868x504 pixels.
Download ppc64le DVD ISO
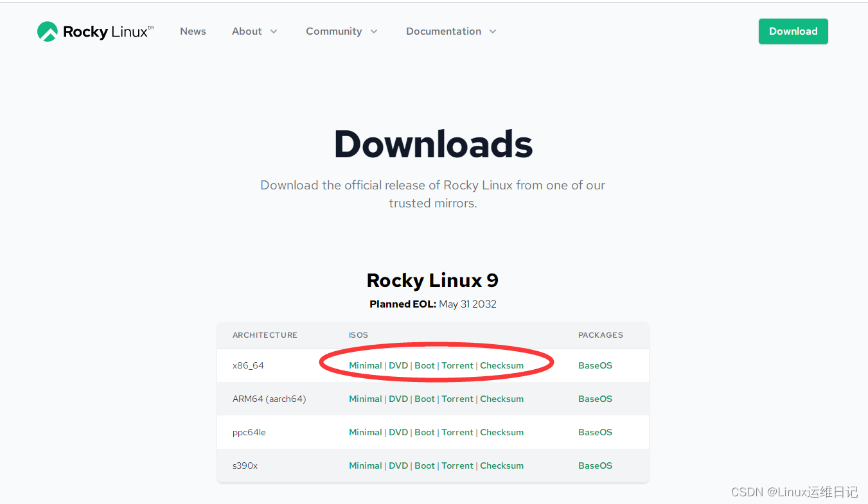coord(398,432)
